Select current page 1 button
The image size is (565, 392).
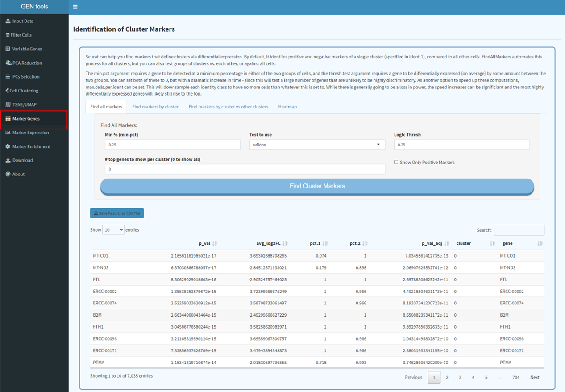434,377
